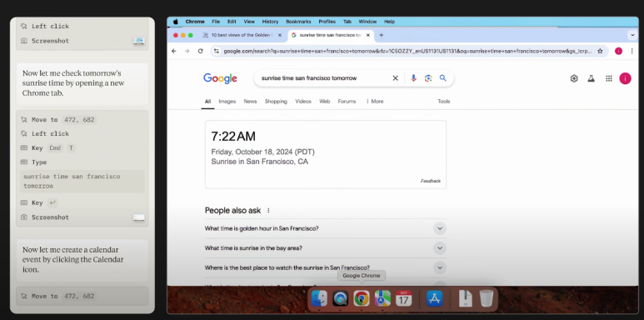644x320 pixels.
Task: Reload the current page
Action: [201, 51]
